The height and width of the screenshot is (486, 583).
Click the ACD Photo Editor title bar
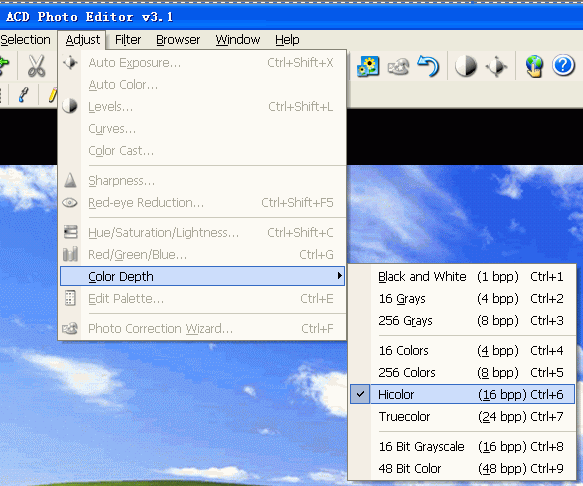pos(292,17)
